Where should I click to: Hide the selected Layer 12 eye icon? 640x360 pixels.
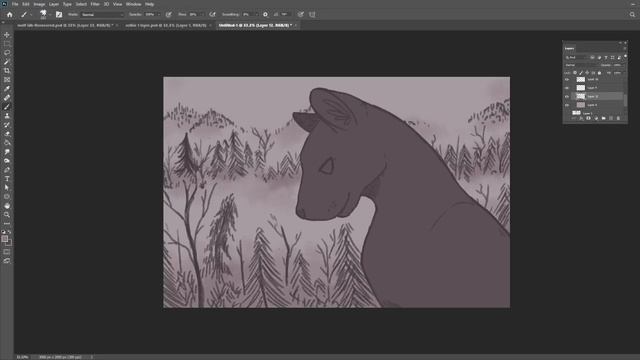(567, 96)
